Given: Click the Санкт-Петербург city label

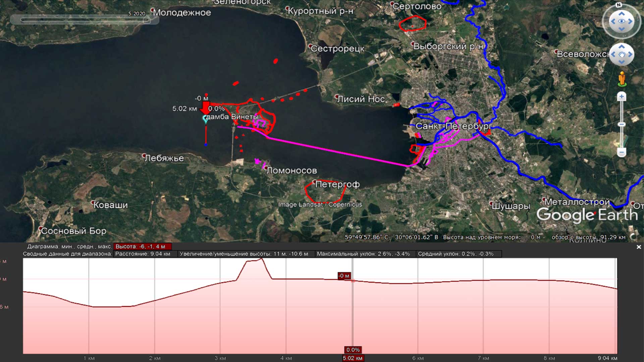Looking at the screenshot, I should pyautogui.click(x=454, y=126).
